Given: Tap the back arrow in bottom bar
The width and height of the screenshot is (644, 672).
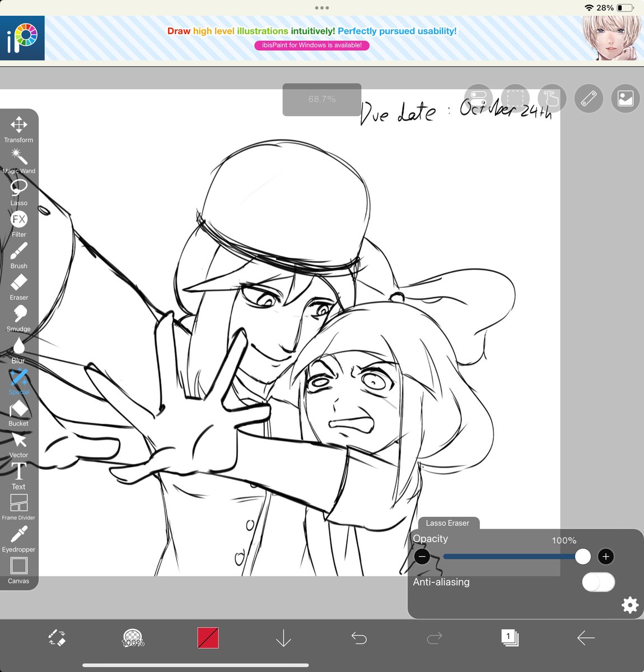Looking at the screenshot, I should 586,638.
